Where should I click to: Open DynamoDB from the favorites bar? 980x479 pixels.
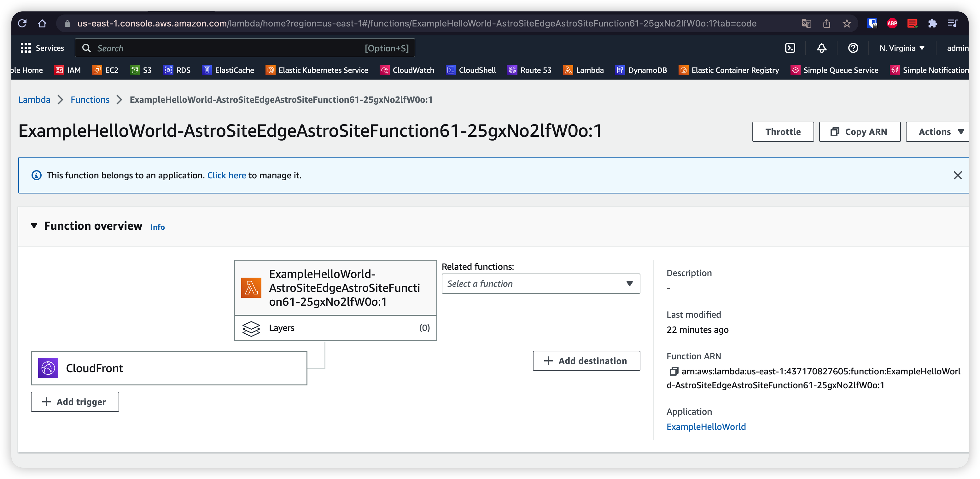coord(641,70)
